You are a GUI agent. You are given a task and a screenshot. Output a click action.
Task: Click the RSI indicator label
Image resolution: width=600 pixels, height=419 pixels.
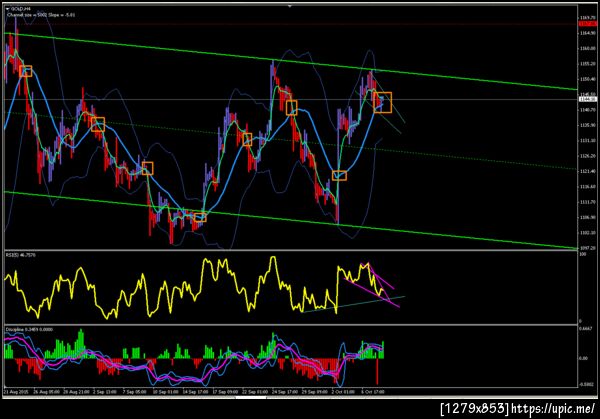(21, 255)
